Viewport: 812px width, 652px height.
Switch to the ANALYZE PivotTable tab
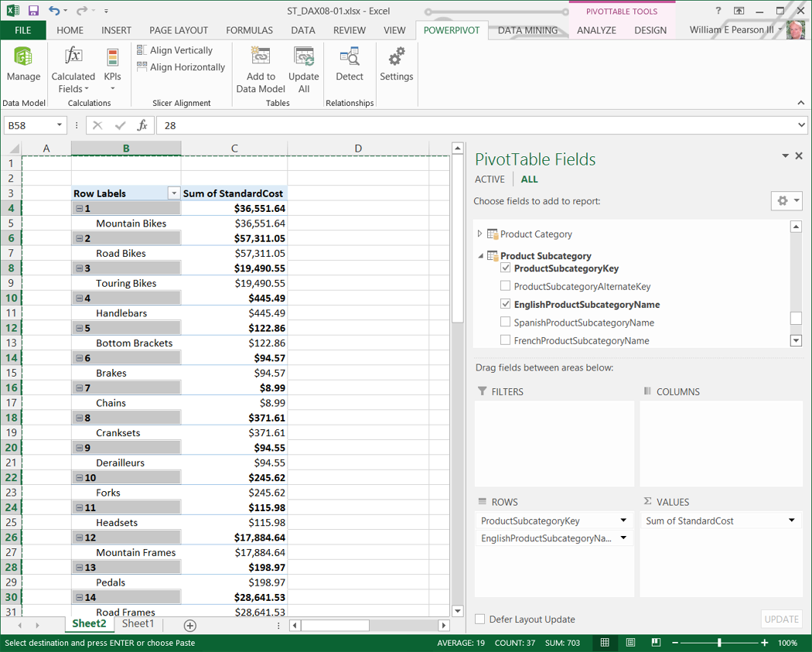(x=596, y=30)
